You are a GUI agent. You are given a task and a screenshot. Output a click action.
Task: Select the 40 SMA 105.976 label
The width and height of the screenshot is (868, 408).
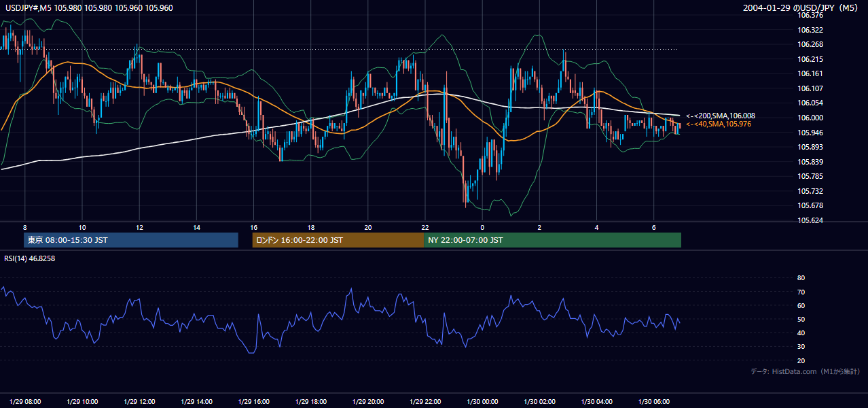tap(718, 124)
